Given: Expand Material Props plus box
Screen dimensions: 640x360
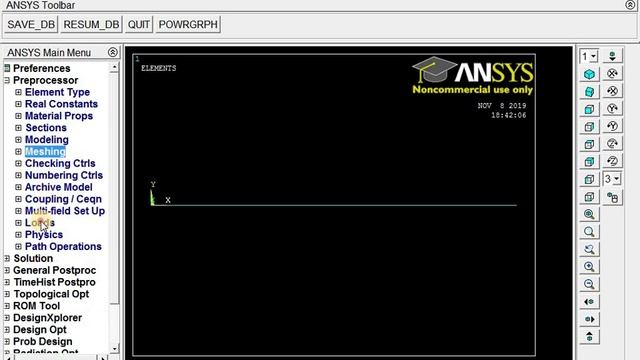Looking at the screenshot, I should (18, 116).
